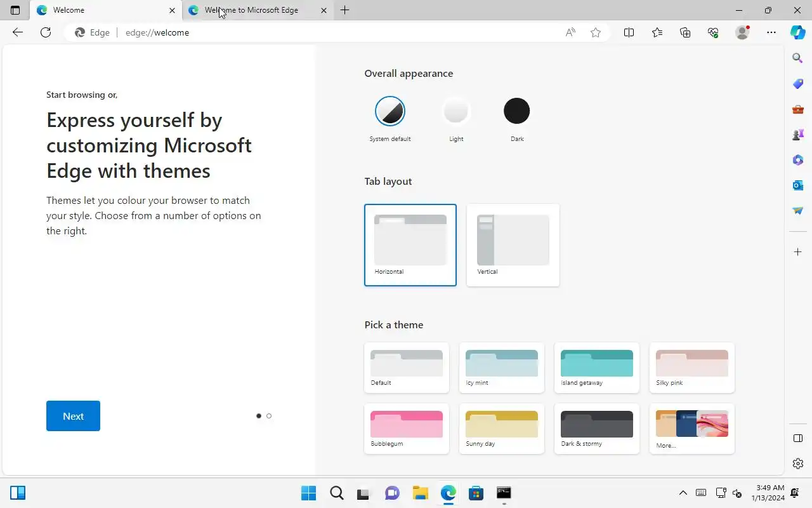The width and height of the screenshot is (812, 508).
Task: Close the Welcome tab
Action: pyautogui.click(x=172, y=10)
